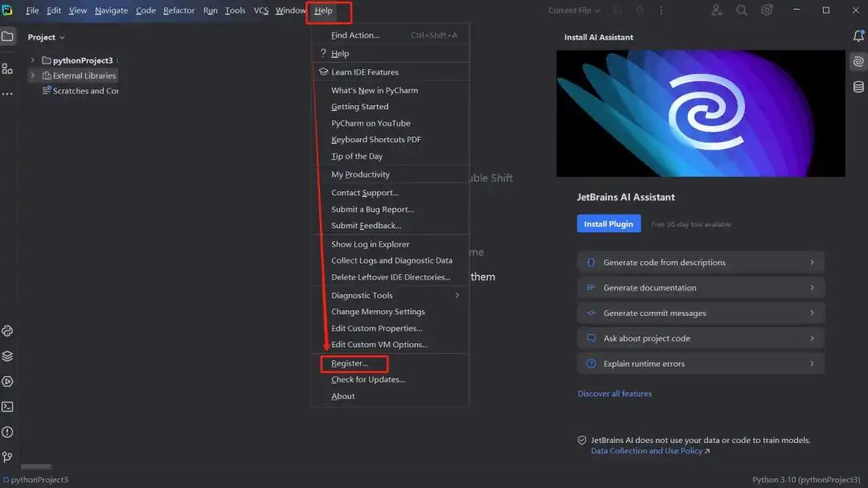Open Code With Me user icon

click(x=716, y=10)
